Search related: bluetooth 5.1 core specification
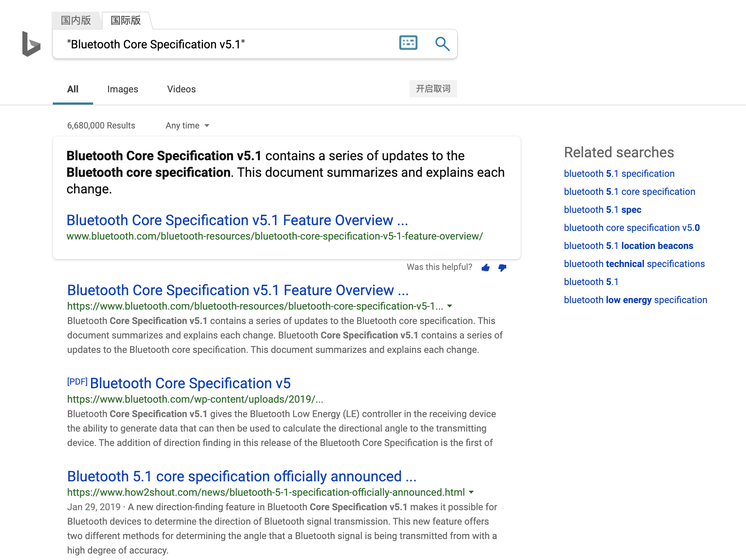Image resolution: width=746 pixels, height=560 pixels. coord(629,192)
